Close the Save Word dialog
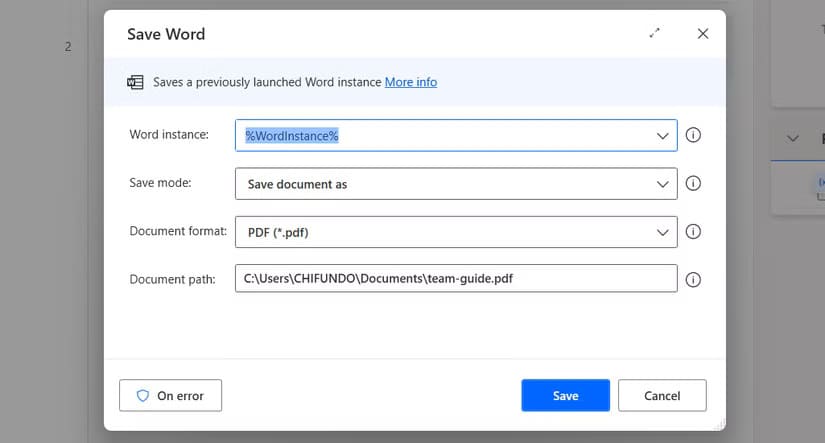The width and height of the screenshot is (825, 443). (703, 34)
